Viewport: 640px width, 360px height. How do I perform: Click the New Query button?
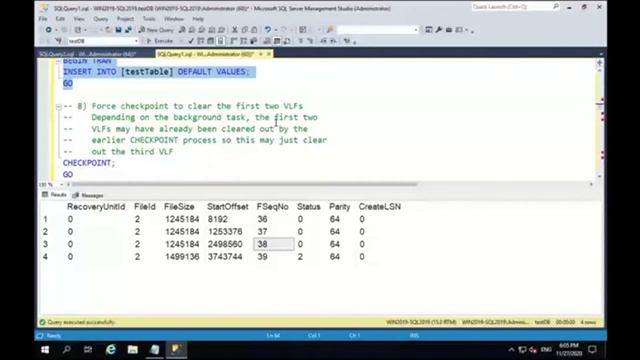pos(156,30)
